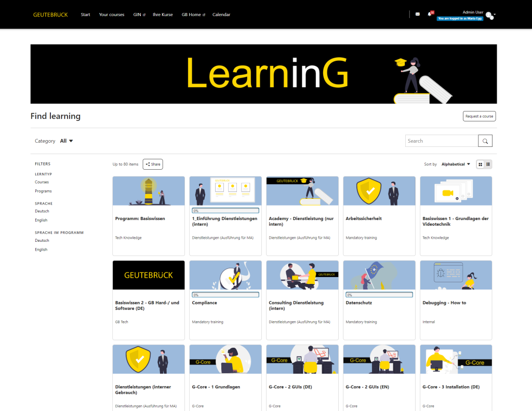This screenshot has height=411, width=532.
Task: Click the GEUTEBRÜCK logo in header
Action: pos(50,15)
